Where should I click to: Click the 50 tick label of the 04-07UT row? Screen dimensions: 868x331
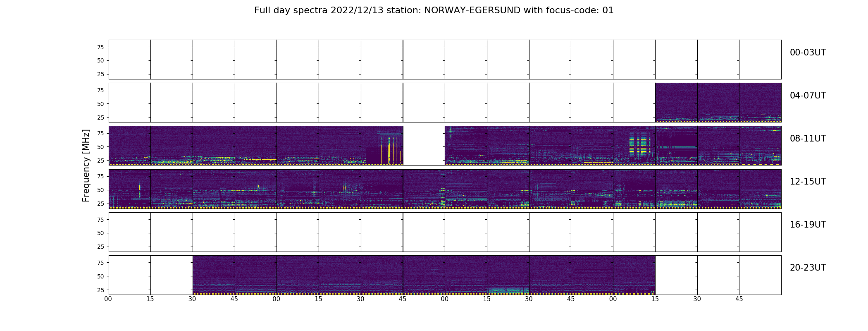coord(100,104)
